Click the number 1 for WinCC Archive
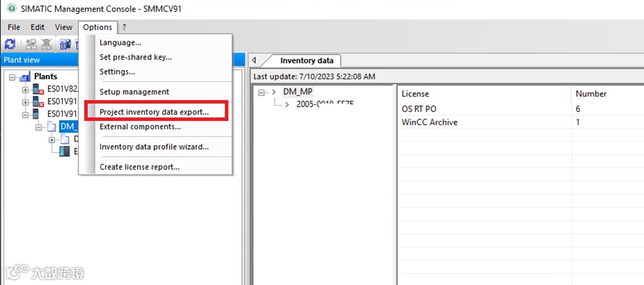Screen dimensions: 644x285 click(577, 122)
